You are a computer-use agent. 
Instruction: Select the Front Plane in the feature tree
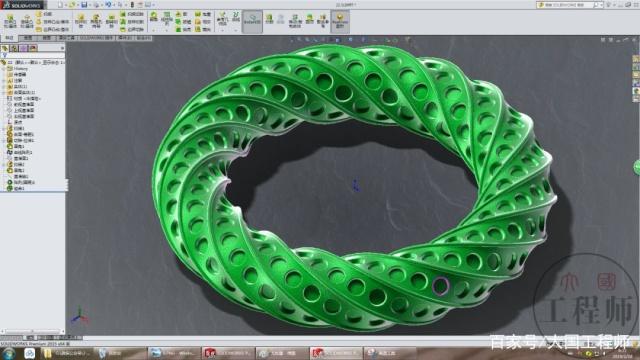[x=22, y=104]
